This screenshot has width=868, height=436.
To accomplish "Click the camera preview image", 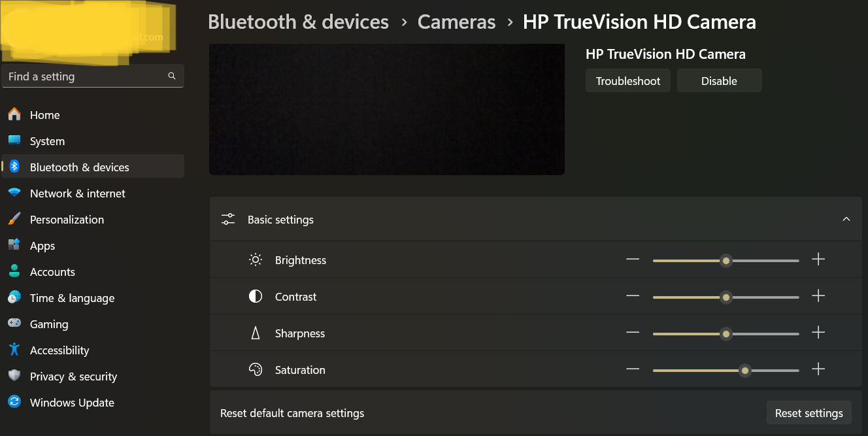I will 387,109.
